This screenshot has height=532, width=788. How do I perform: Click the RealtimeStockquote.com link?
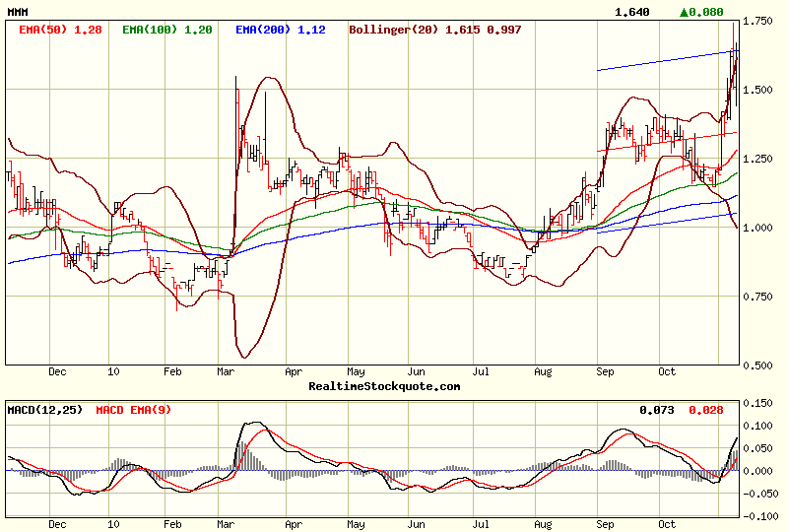click(x=384, y=386)
